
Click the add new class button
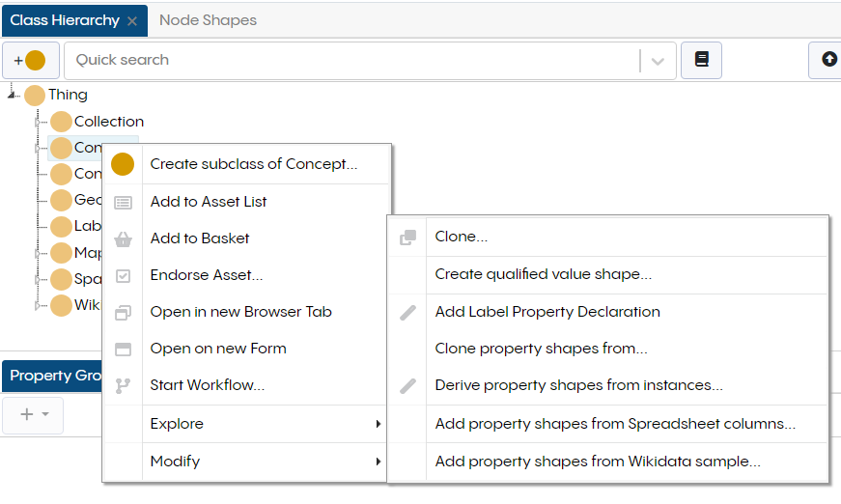pos(31,60)
